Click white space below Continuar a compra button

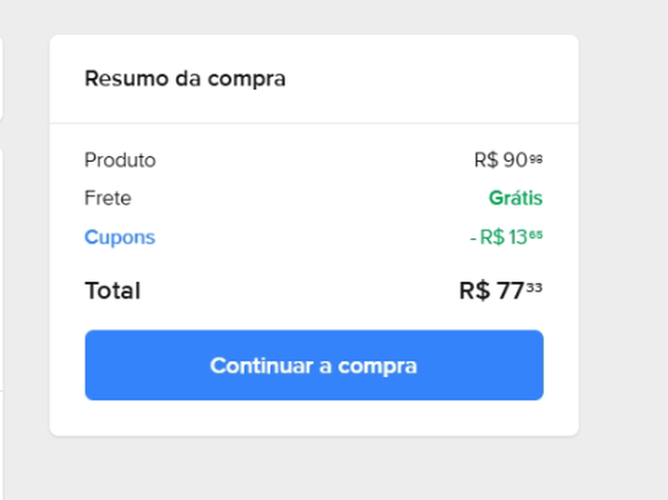[313, 418]
